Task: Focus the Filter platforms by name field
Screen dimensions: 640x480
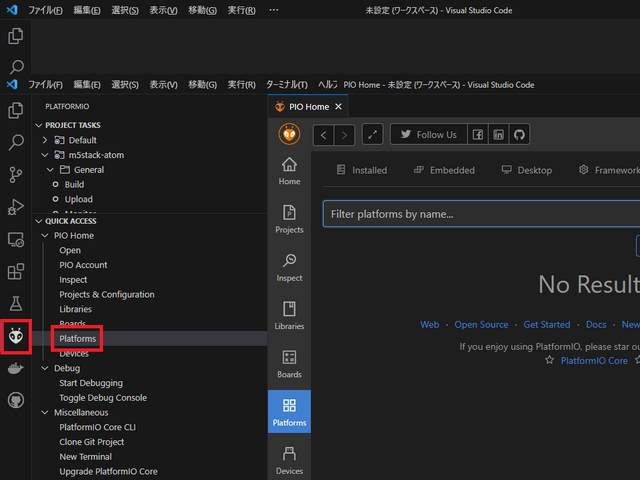Action: click(x=481, y=214)
